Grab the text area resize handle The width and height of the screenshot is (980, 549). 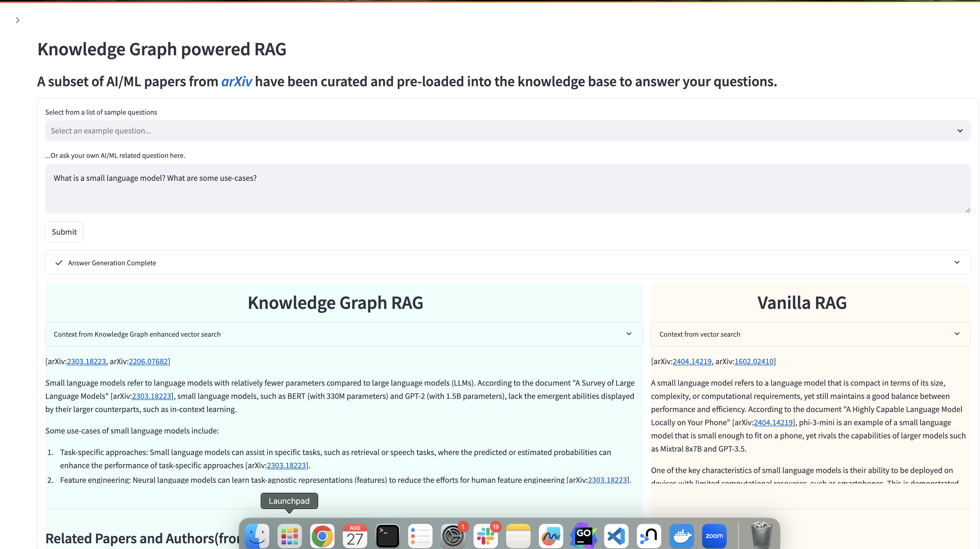(x=967, y=210)
